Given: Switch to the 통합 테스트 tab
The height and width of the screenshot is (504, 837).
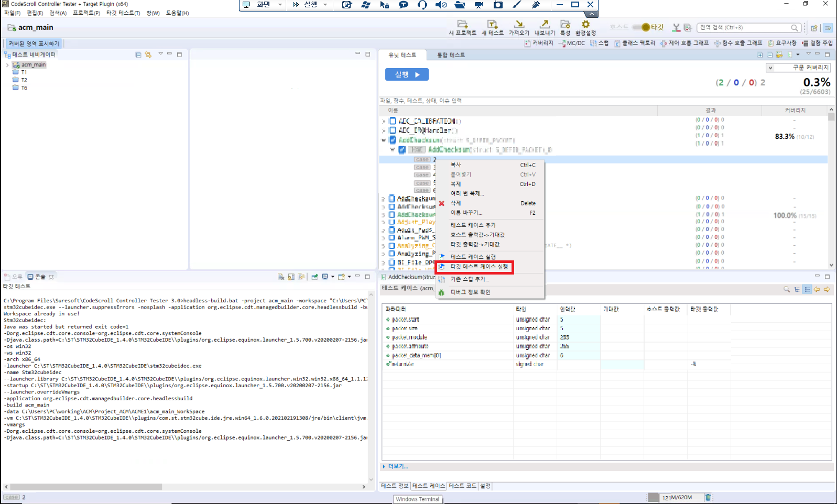Looking at the screenshot, I should (x=451, y=55).
